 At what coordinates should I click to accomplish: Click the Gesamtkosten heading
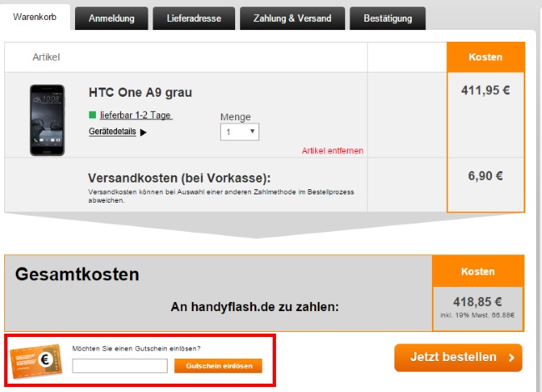[x=77, y=274]
